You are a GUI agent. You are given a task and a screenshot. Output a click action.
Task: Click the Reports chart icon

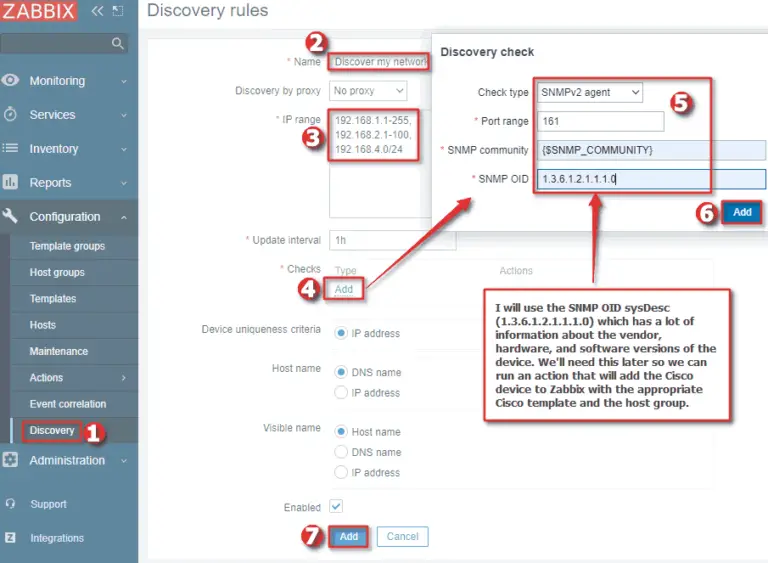(x=10, y=182)
